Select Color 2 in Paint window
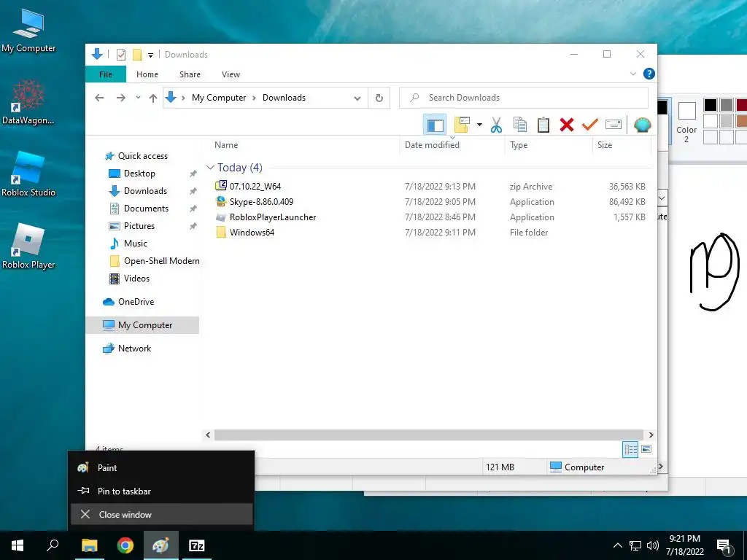The height and width of the screenshot is (560, 747). [686, 122]
